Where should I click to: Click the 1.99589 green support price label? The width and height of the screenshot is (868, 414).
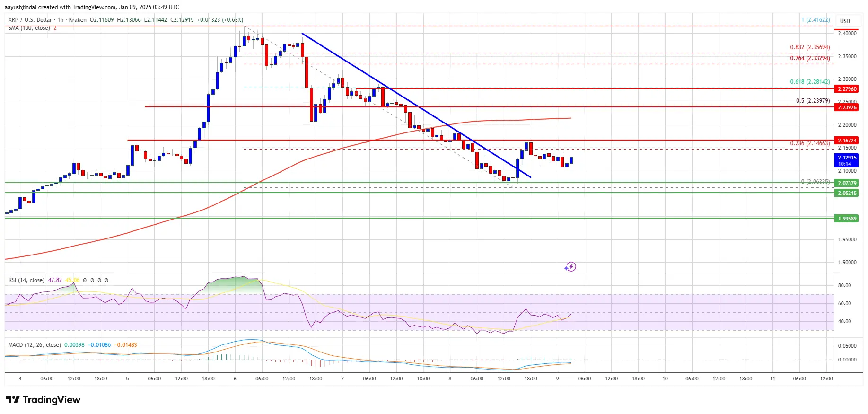point(847,219)
